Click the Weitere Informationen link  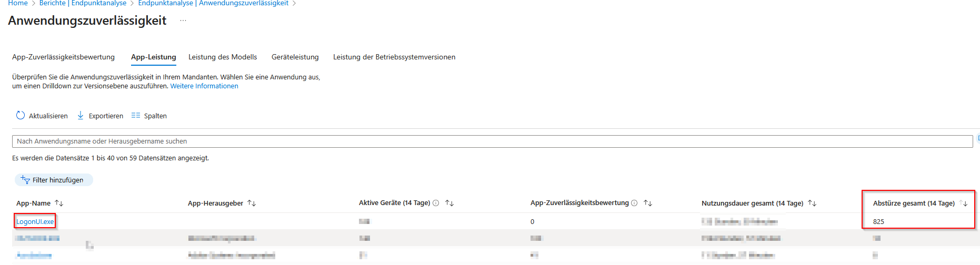(x=204, y=86)
